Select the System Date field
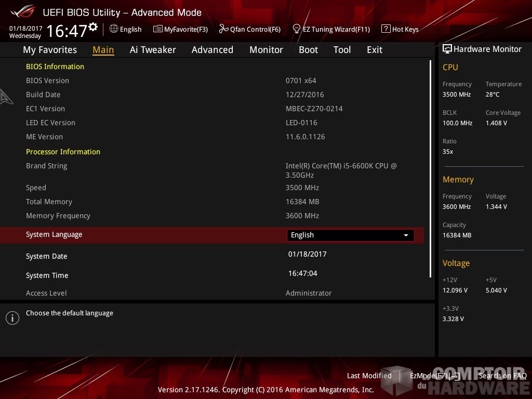The width and height of the screenshot is (532, 399). click(x=307, y=255)
